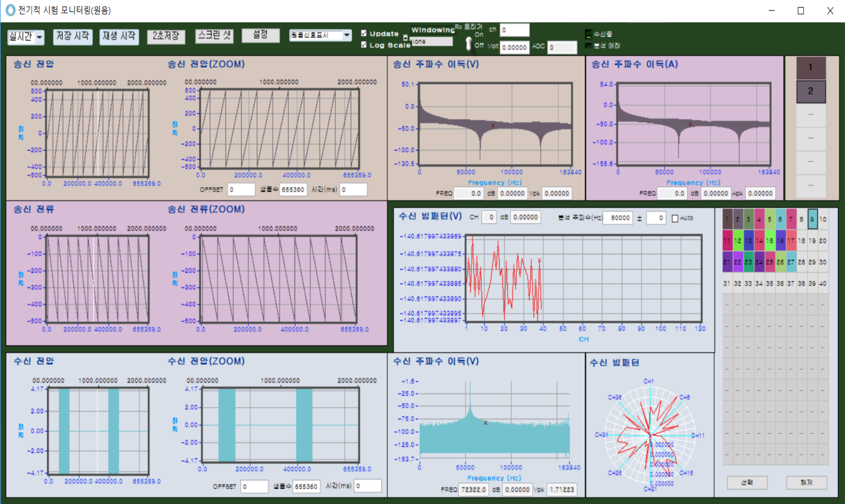This screenshot has width=845, height=504.
Task: Select channel swatch 5
Action: 770,219
